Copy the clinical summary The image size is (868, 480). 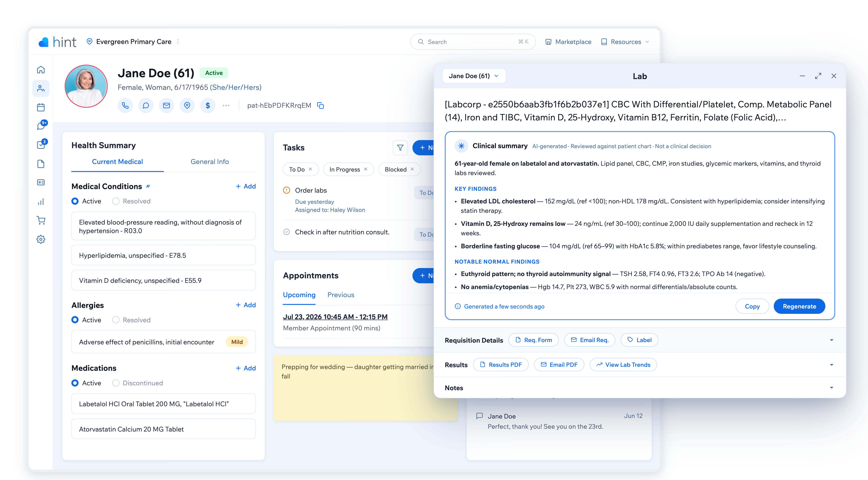(752, 306)
